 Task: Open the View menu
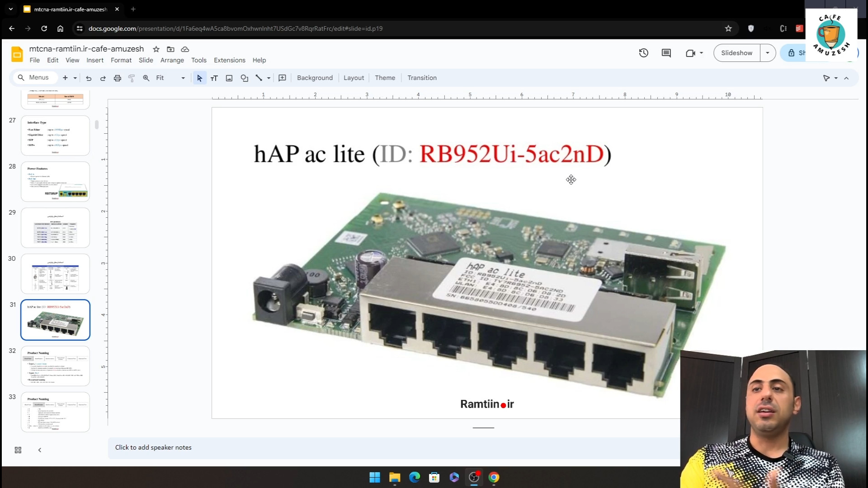[x=72, y=60]
